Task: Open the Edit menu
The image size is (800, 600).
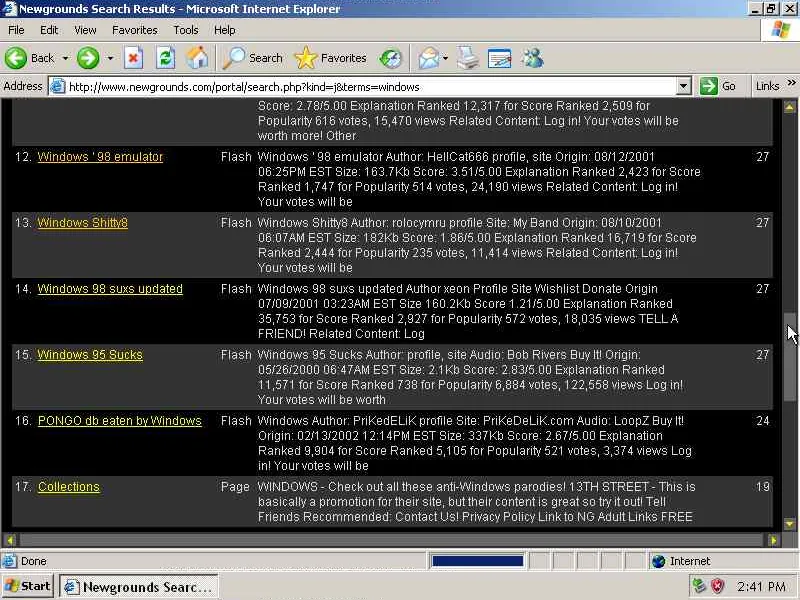Action: tap(49, 30)
